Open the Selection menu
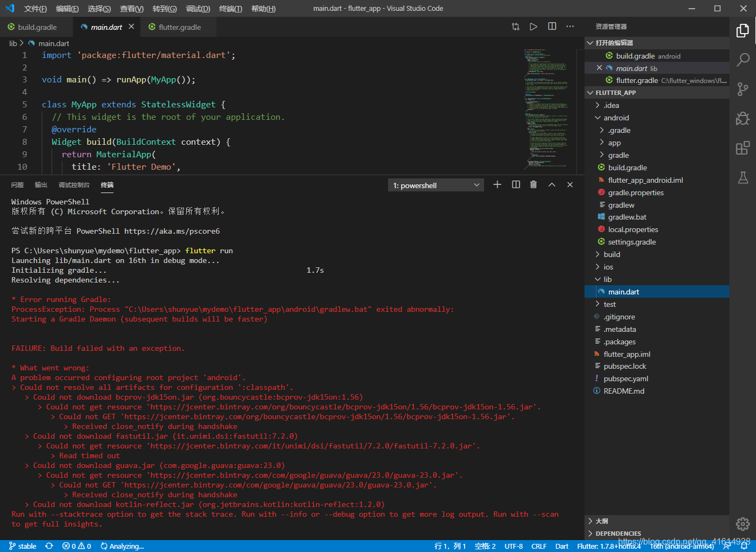 99,9
